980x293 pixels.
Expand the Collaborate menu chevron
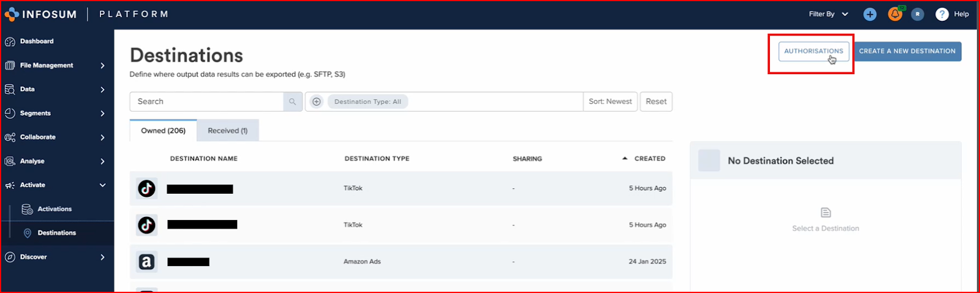coord(102,137)
